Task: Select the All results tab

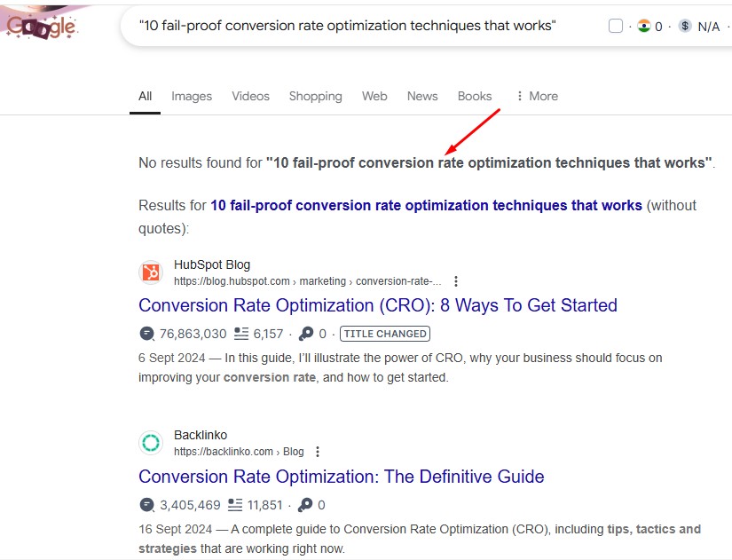Action: click(145, 96)
